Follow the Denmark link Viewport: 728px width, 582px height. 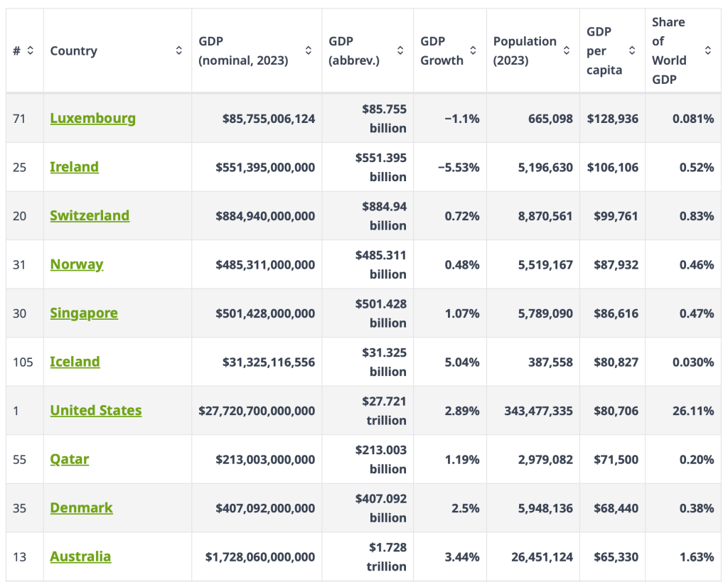point(81,508)
